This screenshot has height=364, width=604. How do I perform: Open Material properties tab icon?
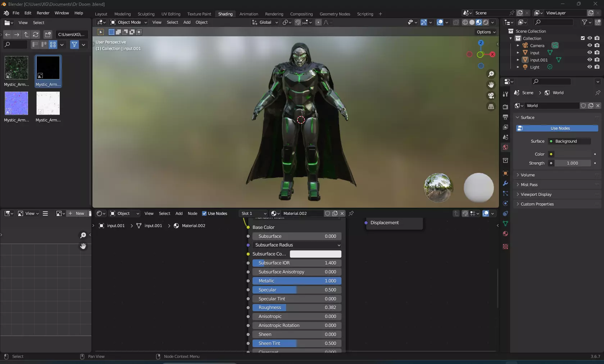505,234
